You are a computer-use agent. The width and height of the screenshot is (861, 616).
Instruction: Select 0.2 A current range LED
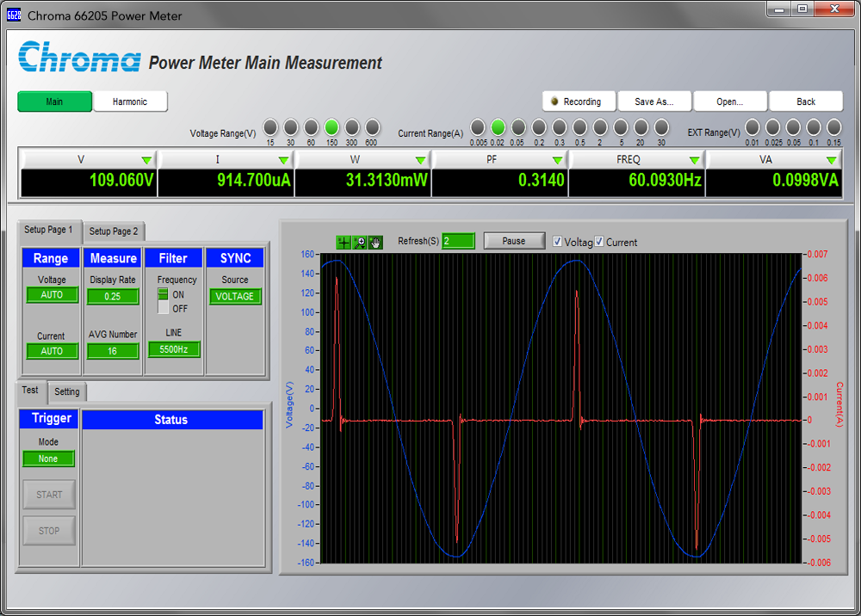[x=539, y=127]
